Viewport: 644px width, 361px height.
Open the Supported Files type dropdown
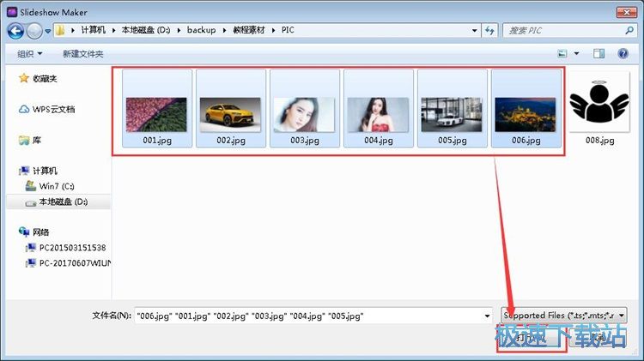coord(564,316)
